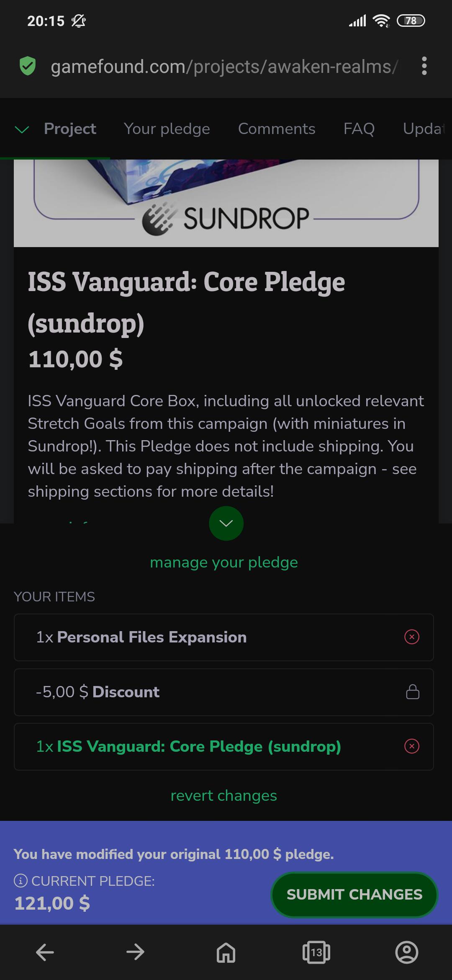
Task: Tap the gamefound.com address bar
Action: (x=224, y=66)
